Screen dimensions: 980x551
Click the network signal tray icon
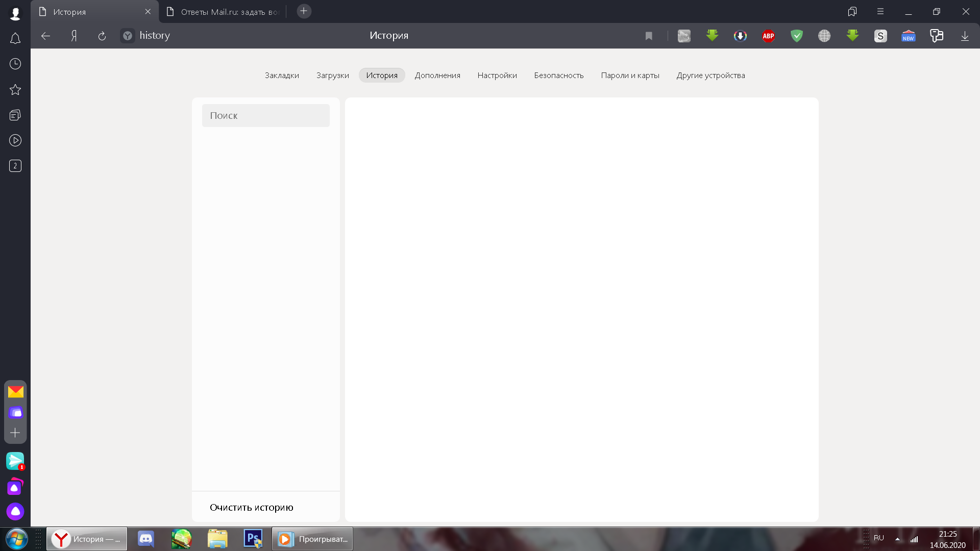point(914,539)
